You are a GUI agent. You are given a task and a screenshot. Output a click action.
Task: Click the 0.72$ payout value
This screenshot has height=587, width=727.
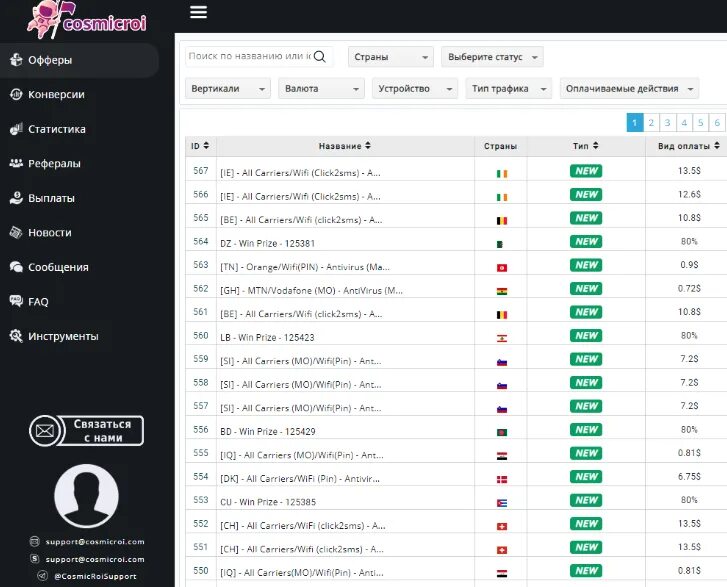pyautogui.click(x=689, y=288)
